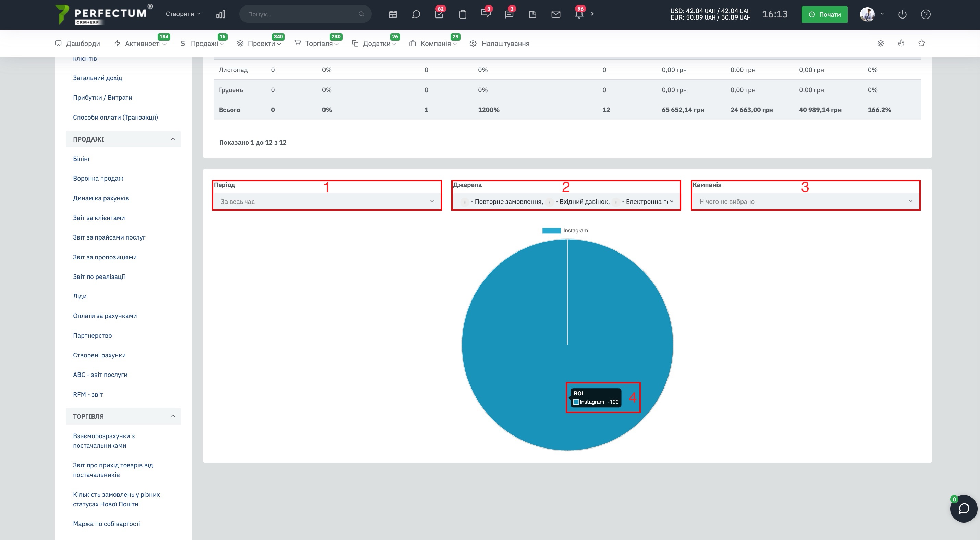This screenshot has height=540, width=980.
Task: Click the power logout icon
Action: pos(902,14)
